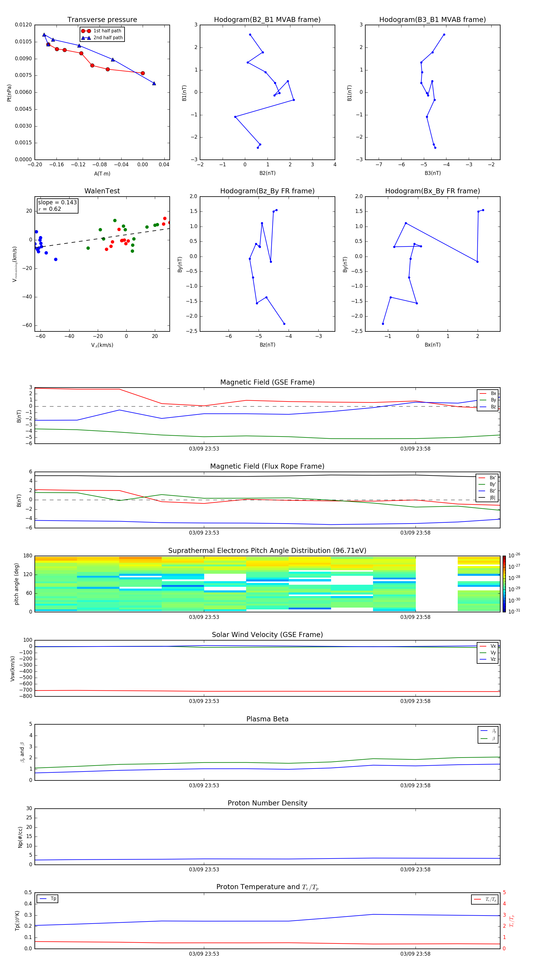Viewport: 535px width, 980px height.
Task: Select the Te/Tp legend entry in temperature plot
Action: click(485, 899)
